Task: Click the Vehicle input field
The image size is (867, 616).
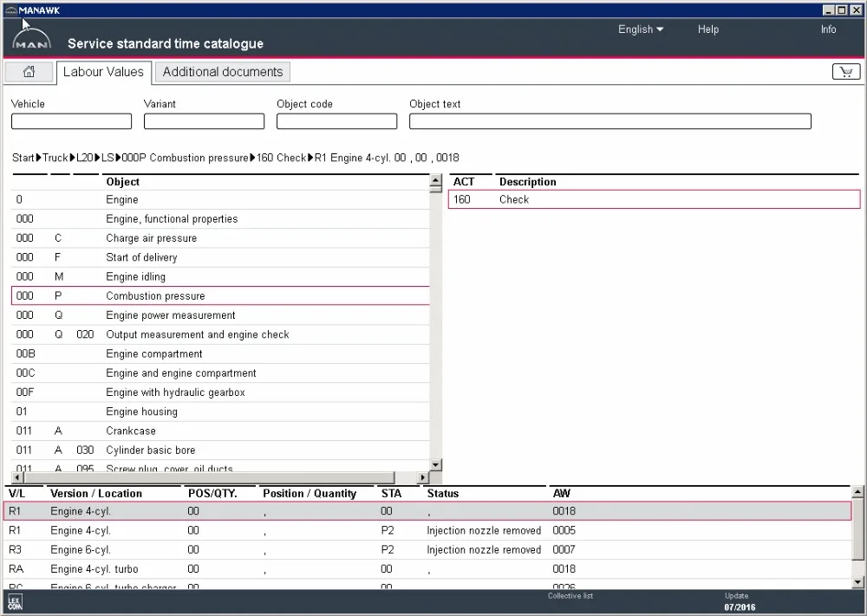Action: [x=71, y=121]
